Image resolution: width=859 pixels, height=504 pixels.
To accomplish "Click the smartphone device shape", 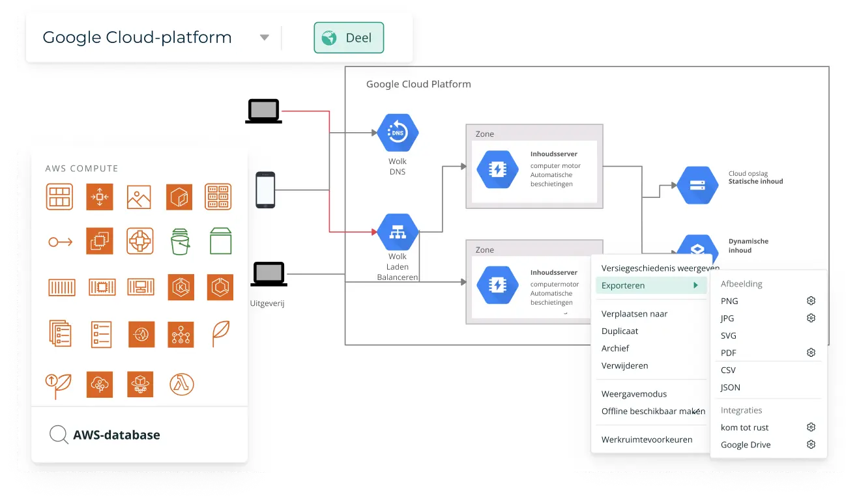I will tap(265, 190).
